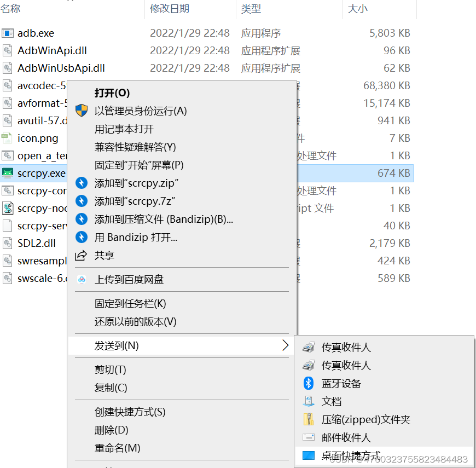Click the first fax recipient icon

tap(309, 347)
